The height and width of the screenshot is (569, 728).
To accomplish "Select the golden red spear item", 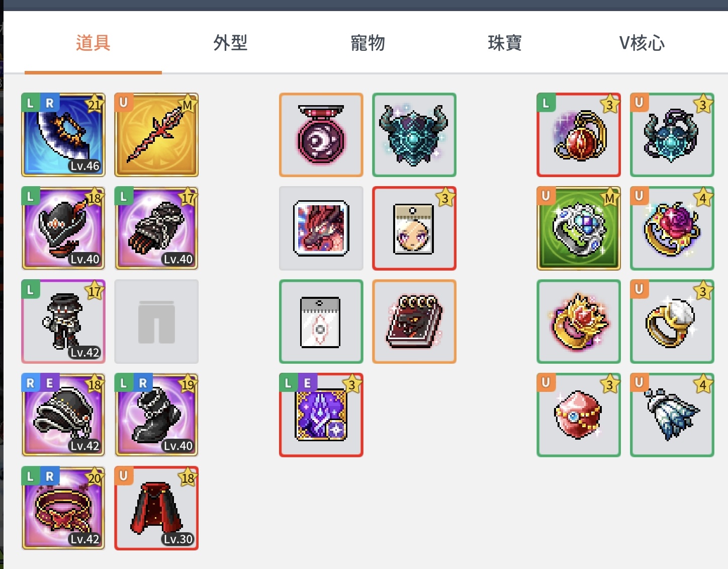I will (156, 135).
